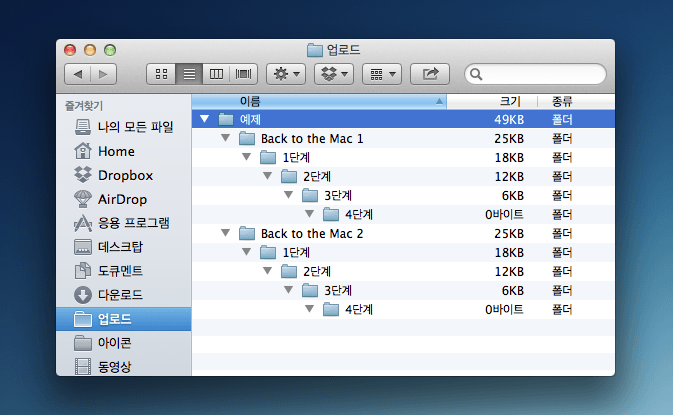Collapse 3단계 under Back to the Mac 2
This screenshot has width=673, height=415.
point(289,290)
